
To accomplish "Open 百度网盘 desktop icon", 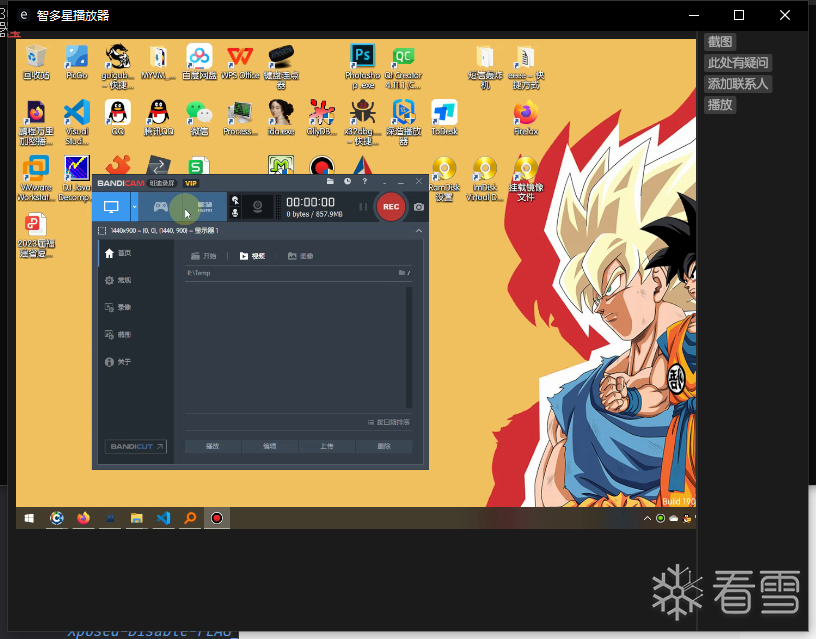I will [x=199, y=62].
